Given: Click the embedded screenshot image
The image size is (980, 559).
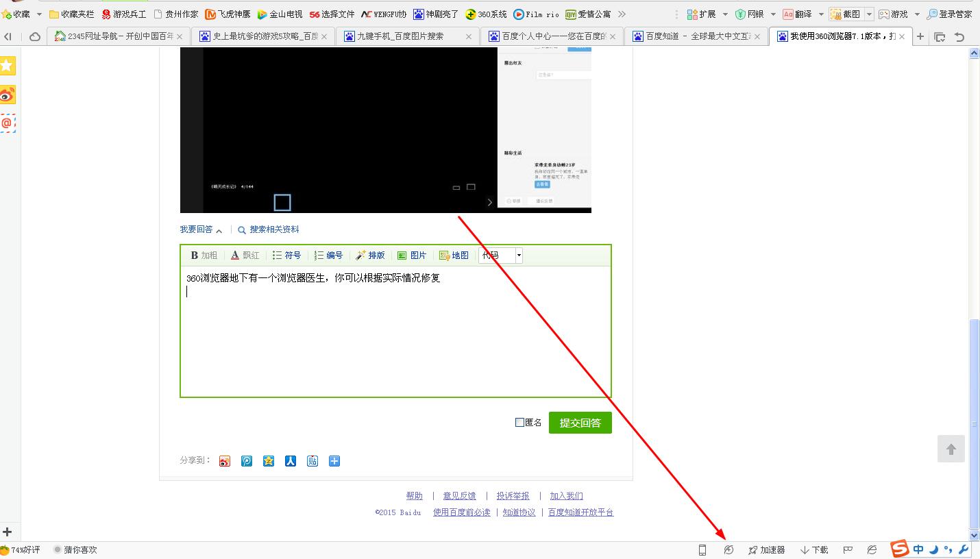Looking at the screenshot, I should (x=385, y=130).
